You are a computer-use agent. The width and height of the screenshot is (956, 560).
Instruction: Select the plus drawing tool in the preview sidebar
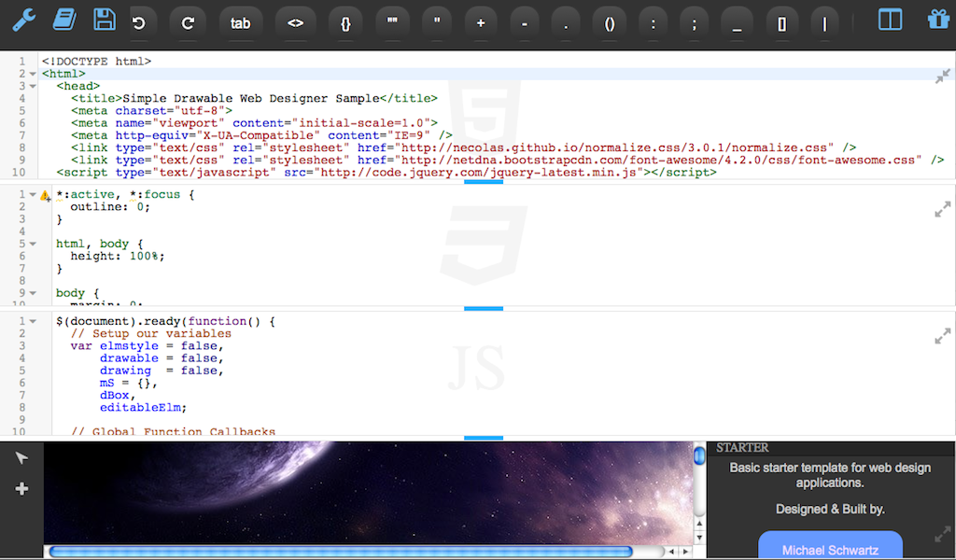point(21,487)
